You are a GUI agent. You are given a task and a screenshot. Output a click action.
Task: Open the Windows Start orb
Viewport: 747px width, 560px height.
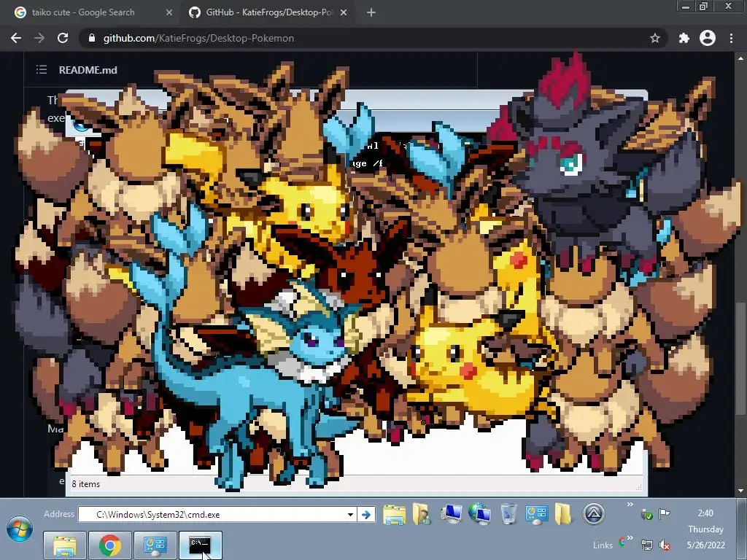(x=20, y=529)
